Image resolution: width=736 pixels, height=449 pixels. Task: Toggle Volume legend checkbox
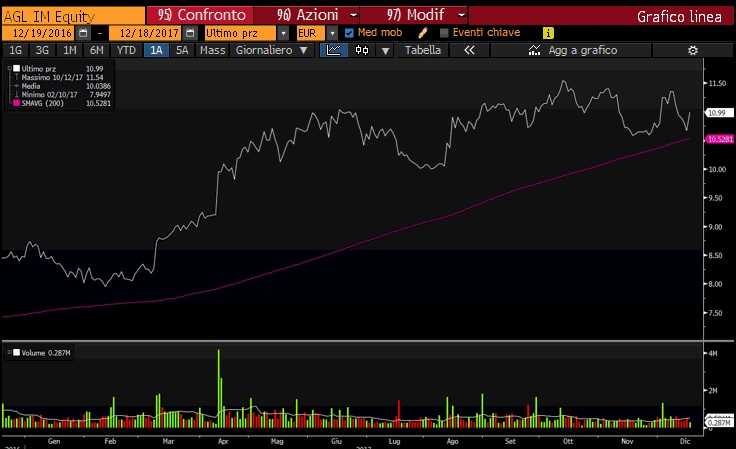(x=16, y=352)
